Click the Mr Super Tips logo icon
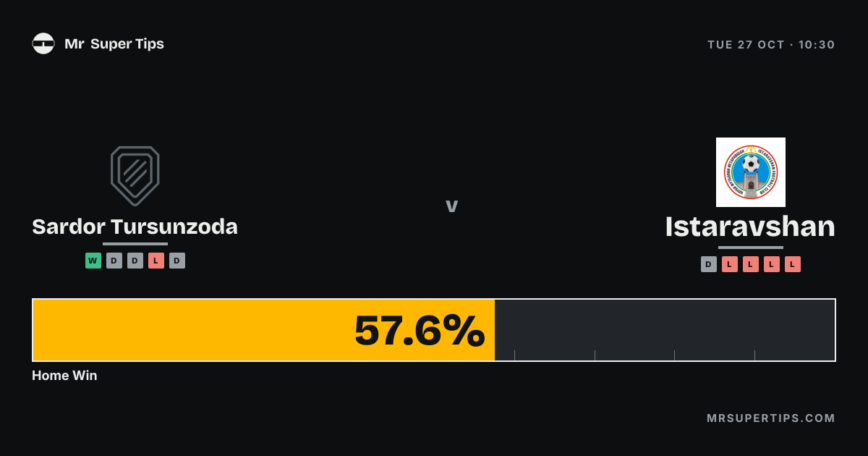This screenshot has height=456, width=868. click(43, 43)
